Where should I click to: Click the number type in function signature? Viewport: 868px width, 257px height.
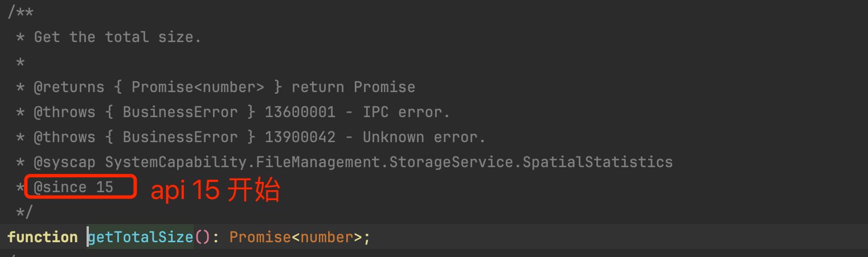click(327, 237)
